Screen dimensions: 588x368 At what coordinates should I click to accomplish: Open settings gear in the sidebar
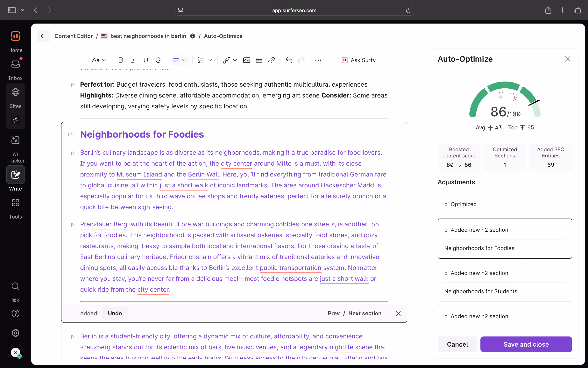coord(15,333)
